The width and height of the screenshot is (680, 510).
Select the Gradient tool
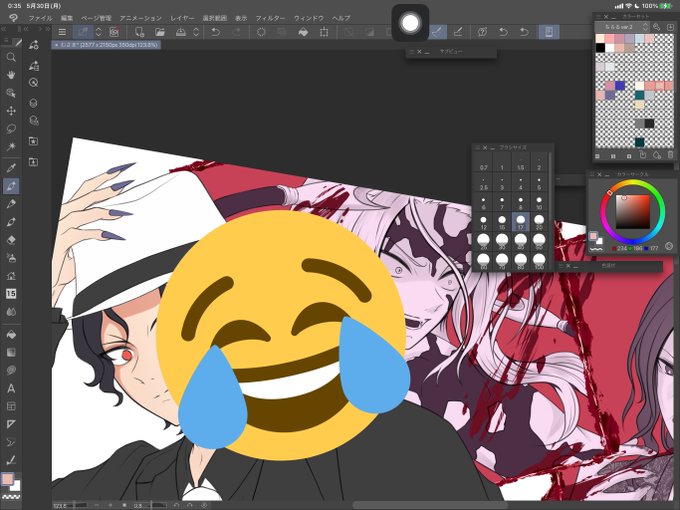coord(11,352)
